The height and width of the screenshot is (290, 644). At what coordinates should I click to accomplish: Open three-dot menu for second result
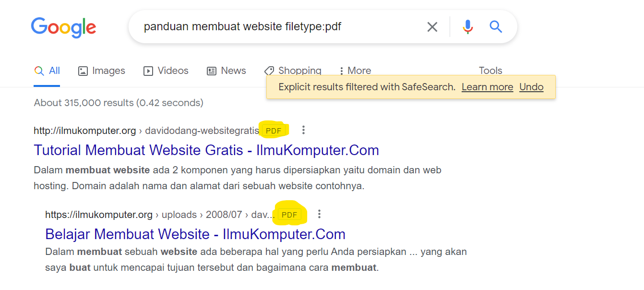(319, 214)
